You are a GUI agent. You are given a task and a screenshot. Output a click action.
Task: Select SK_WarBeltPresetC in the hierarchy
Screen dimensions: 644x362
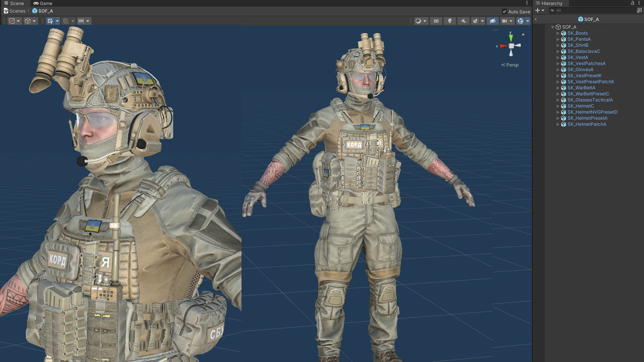coord(588,94)
